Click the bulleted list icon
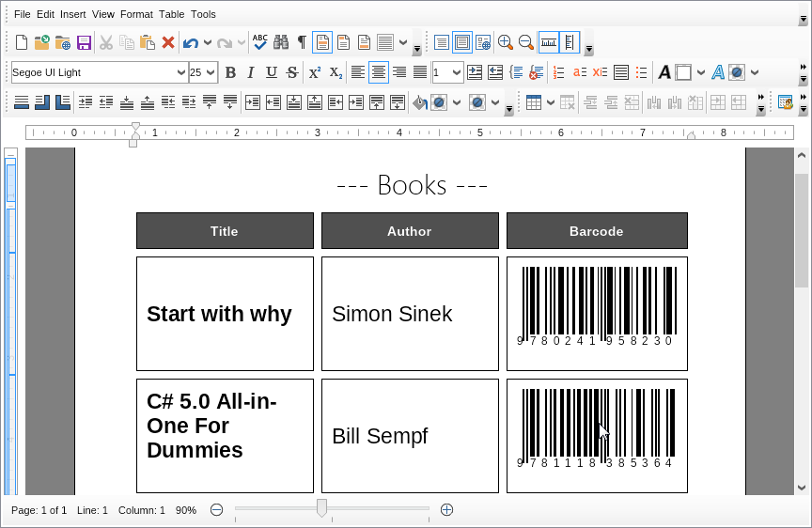Viewport: 812px width, 528px height. [x=641, y=72]
